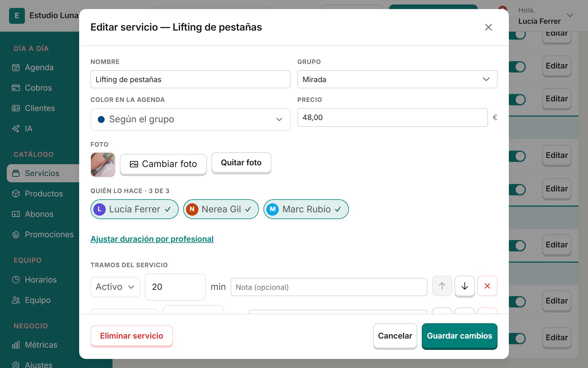Open the Activo tramo type dropdown

[115, 287]
